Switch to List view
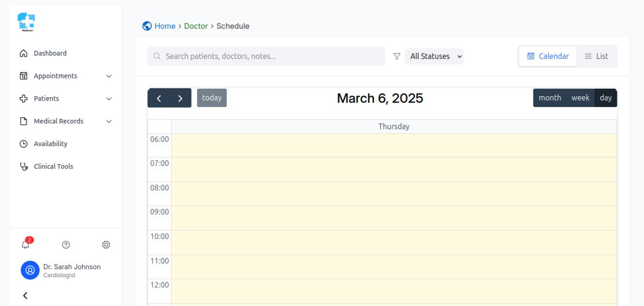Viewport: 644px width, 306px height. [x=596, y=56]
